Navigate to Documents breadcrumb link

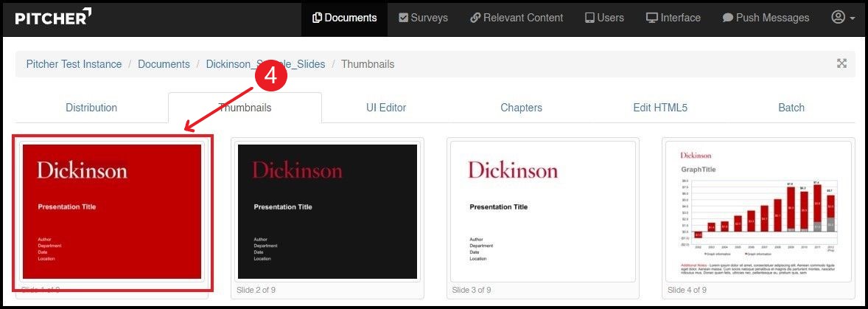click(x=164, y=64)
